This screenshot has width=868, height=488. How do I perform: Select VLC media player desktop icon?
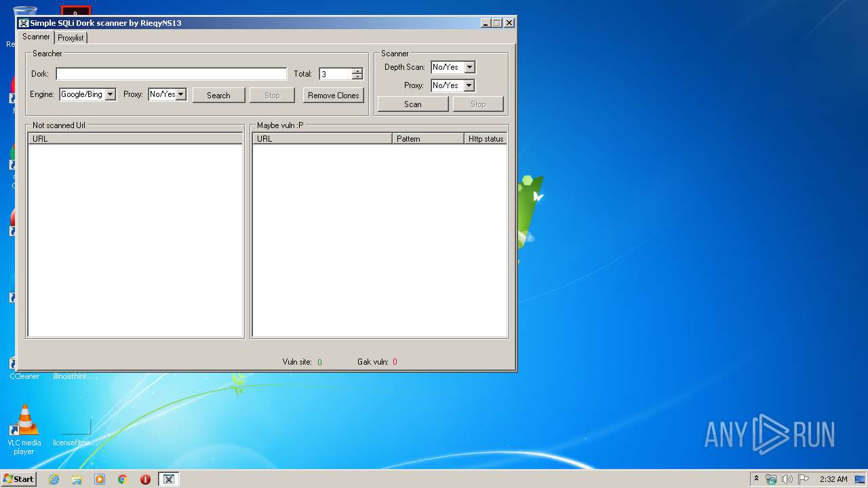(24, 430)
